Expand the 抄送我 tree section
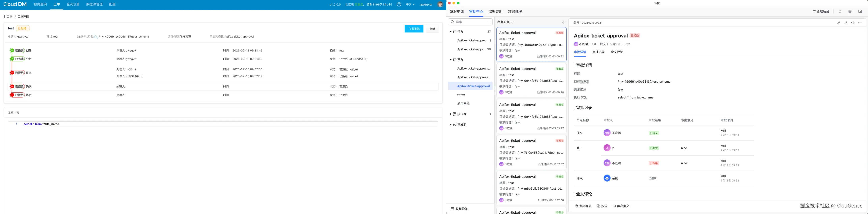868x214 pixels. (x=450, y=114)
